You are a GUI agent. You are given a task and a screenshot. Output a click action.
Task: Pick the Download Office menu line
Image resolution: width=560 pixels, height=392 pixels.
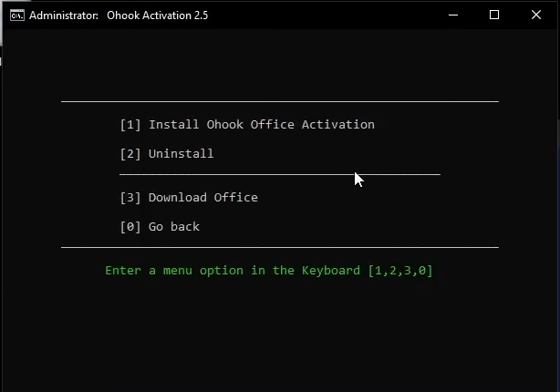(x=202, y=197)
